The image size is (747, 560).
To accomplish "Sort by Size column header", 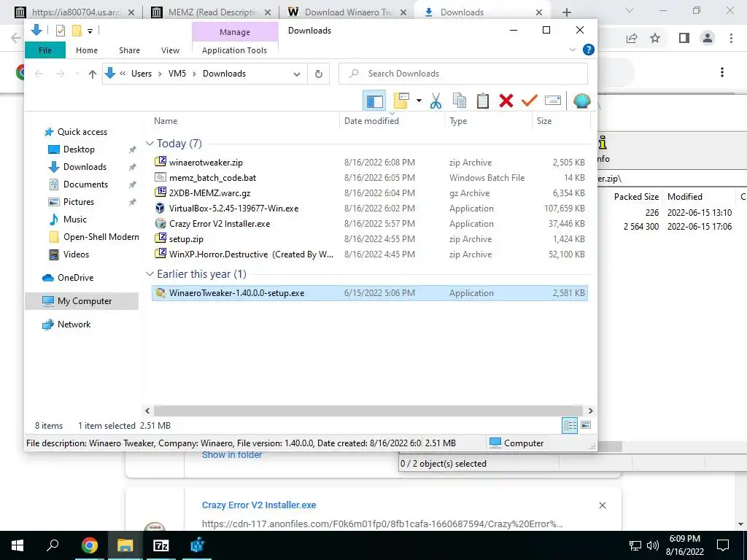I will pos(544,121).
